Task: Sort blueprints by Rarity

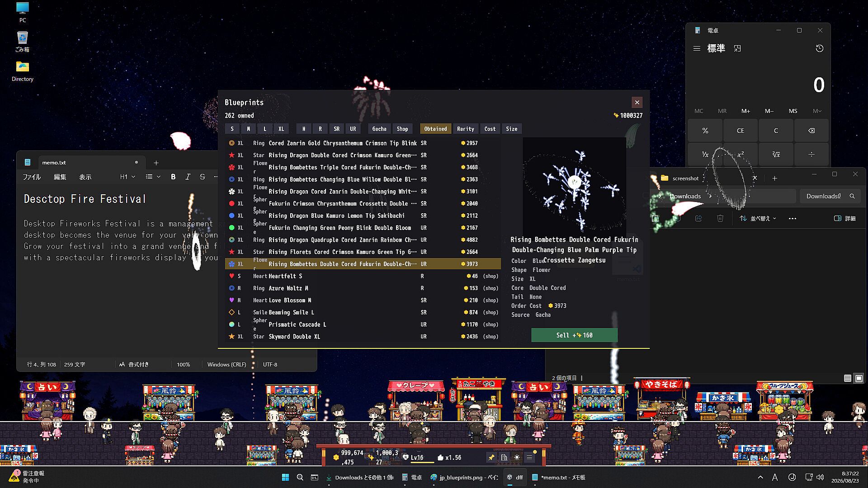Action: point(466,129)
